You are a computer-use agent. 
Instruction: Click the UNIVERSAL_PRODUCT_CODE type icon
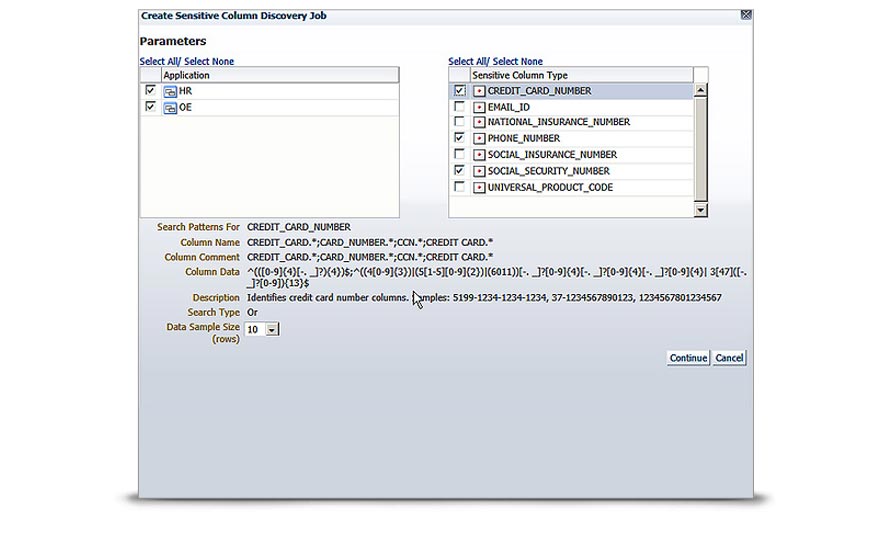[479, 187]
